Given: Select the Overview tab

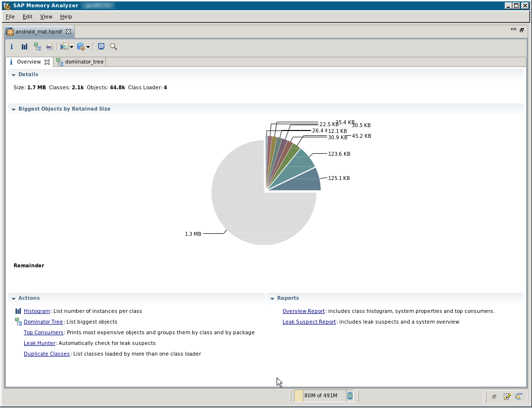Looking at the screenshot, I should pyautogui.click(x=29, y=62).
